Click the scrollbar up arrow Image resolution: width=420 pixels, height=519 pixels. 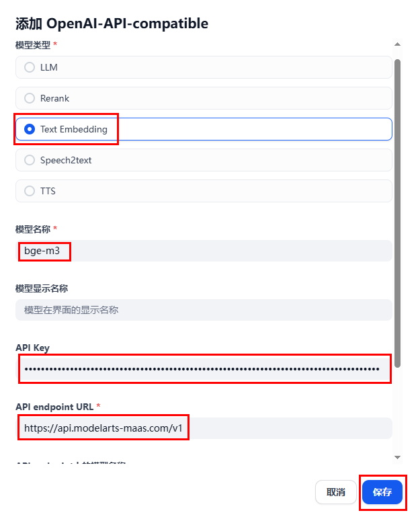(x=398, y=44)
